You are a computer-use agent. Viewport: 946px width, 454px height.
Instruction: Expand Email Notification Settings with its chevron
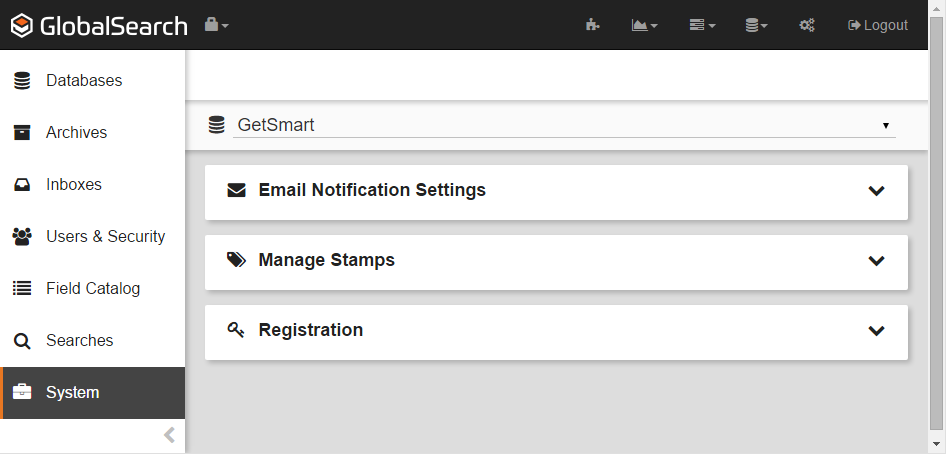click(876, 191)
